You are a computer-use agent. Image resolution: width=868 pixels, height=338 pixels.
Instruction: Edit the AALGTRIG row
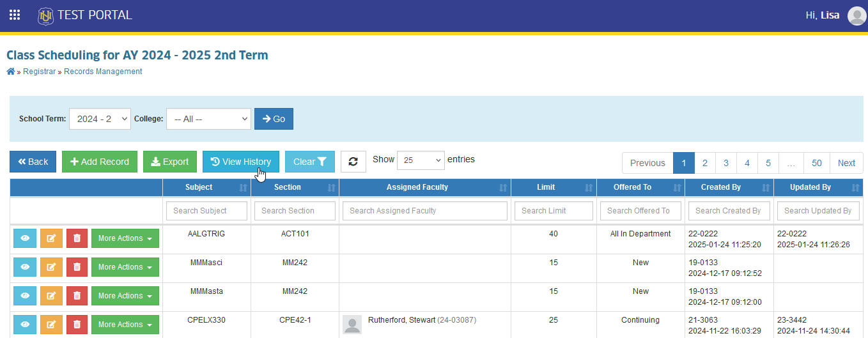coord(51,238)
